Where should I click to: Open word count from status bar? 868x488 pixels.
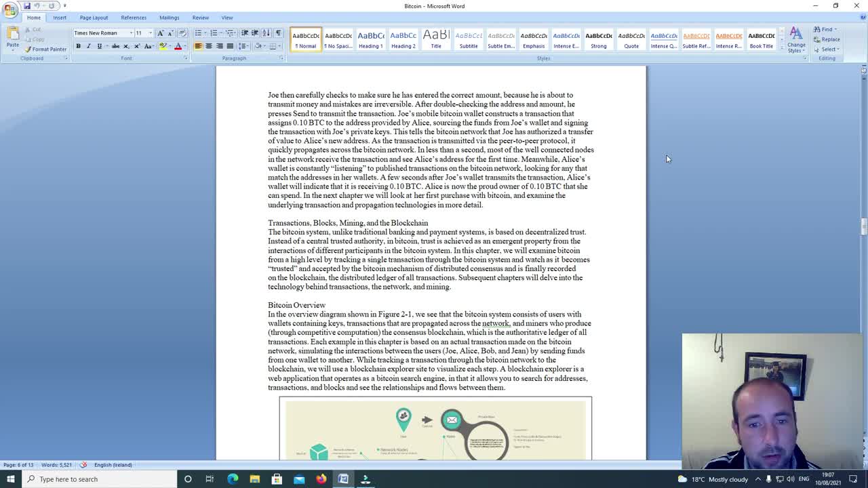(56, 465)
